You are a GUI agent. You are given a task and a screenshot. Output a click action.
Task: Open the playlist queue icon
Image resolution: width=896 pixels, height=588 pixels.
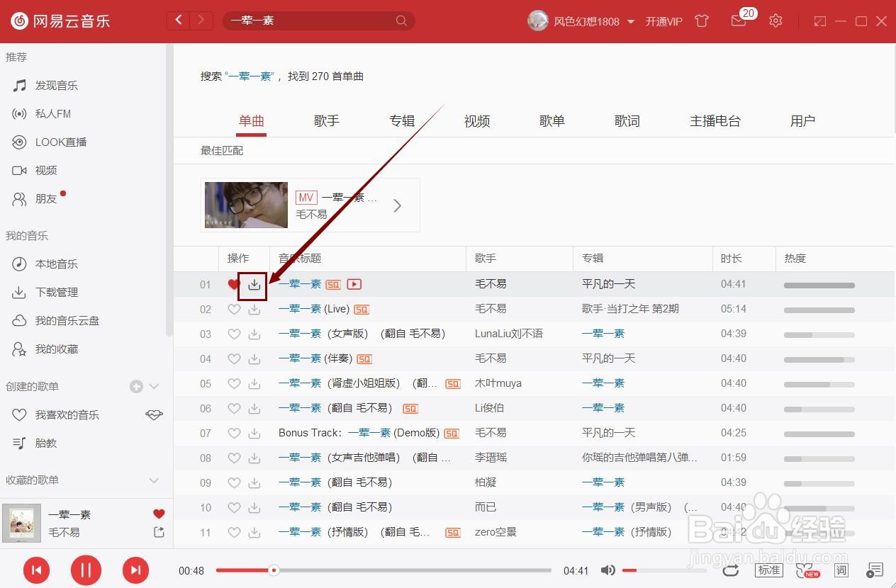click(875, 570)
